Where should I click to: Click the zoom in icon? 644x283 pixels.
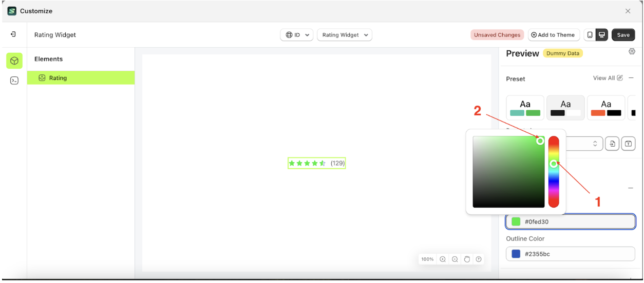click(x=443, y=259)
